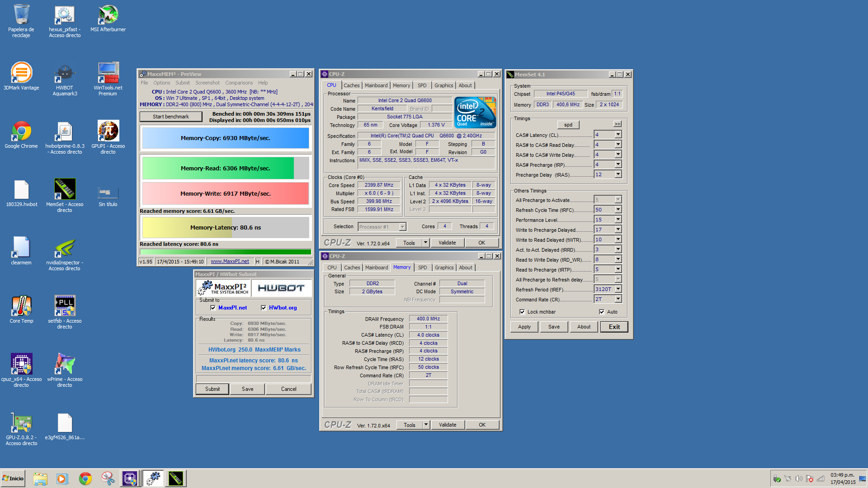Open GPUPI shortcut icon
868x488 pixels.
(x=108, y=137)
